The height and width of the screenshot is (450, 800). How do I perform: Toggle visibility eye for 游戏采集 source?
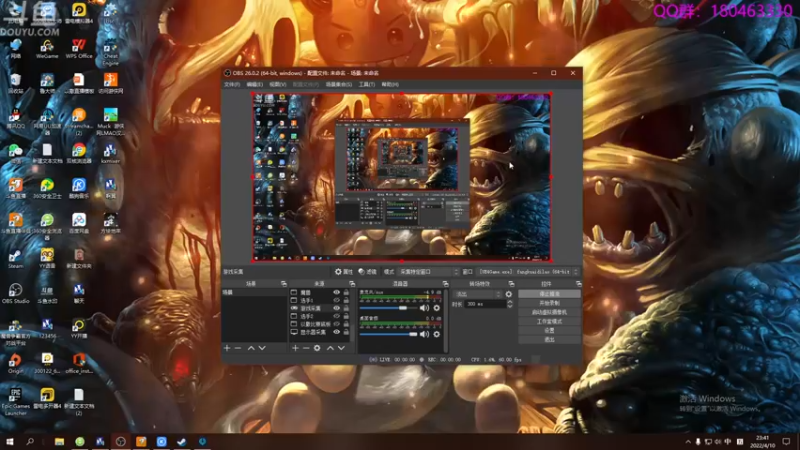pos(336,308)
